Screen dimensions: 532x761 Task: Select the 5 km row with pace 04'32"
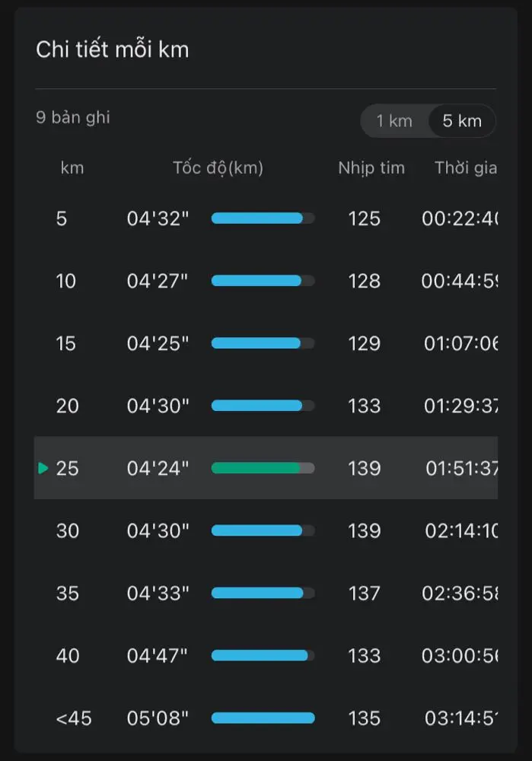[266, 218]
